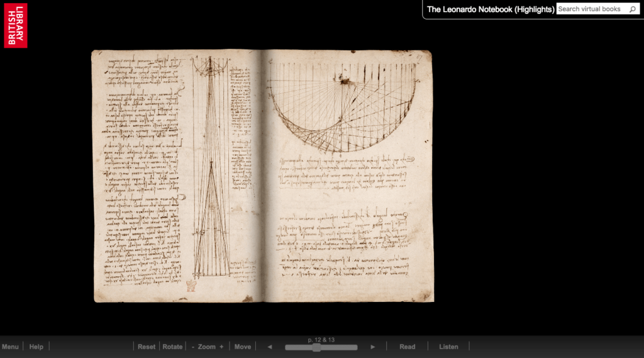Zoom in with the plus button
Screen dimensions: 644x358
(221, 347)
